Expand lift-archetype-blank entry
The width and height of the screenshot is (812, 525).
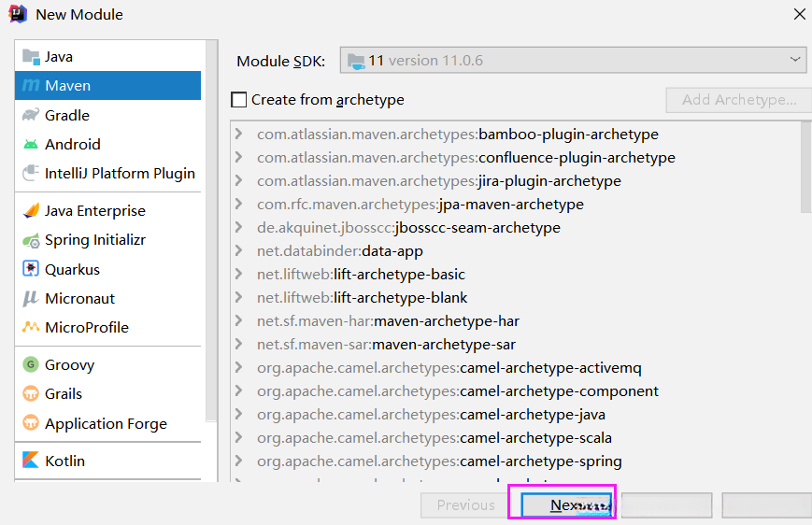(238, 297)
